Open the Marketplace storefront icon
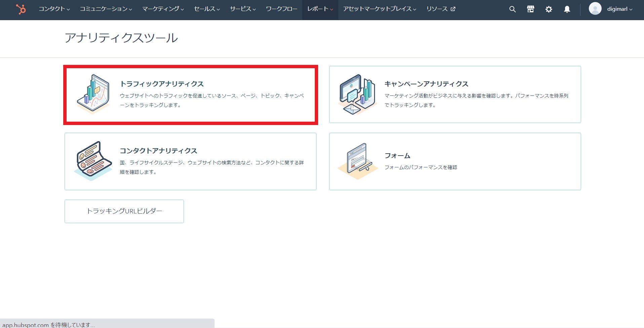Image resolution: width=644 pixels, height=328 pixels. tap(530, 9)
